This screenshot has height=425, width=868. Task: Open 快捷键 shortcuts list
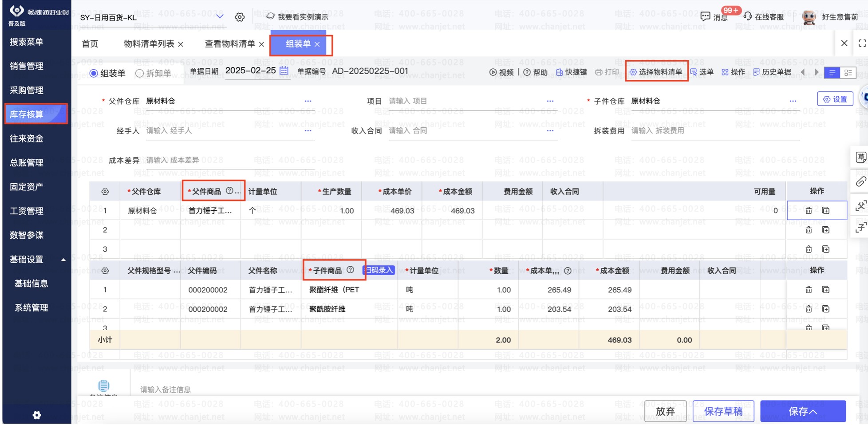[x=572, y=72]
